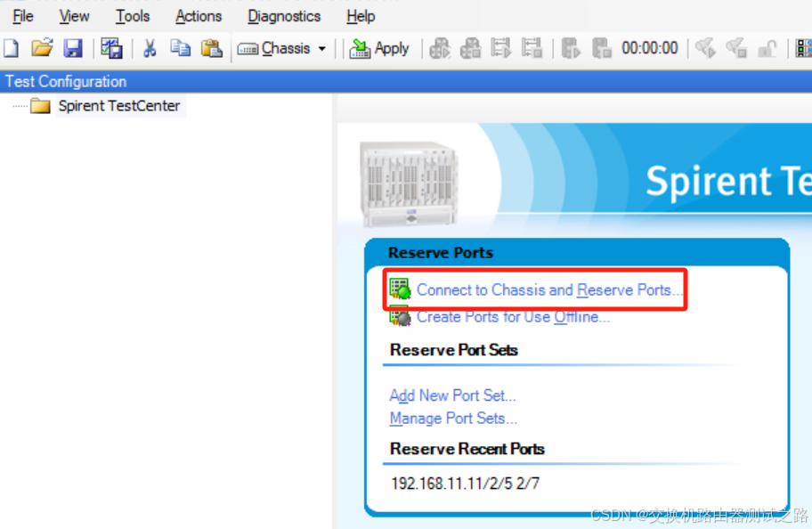Click the greyed unlock padlock icon
Viewport: 812px width, 529px height.
tap(767, 49)
